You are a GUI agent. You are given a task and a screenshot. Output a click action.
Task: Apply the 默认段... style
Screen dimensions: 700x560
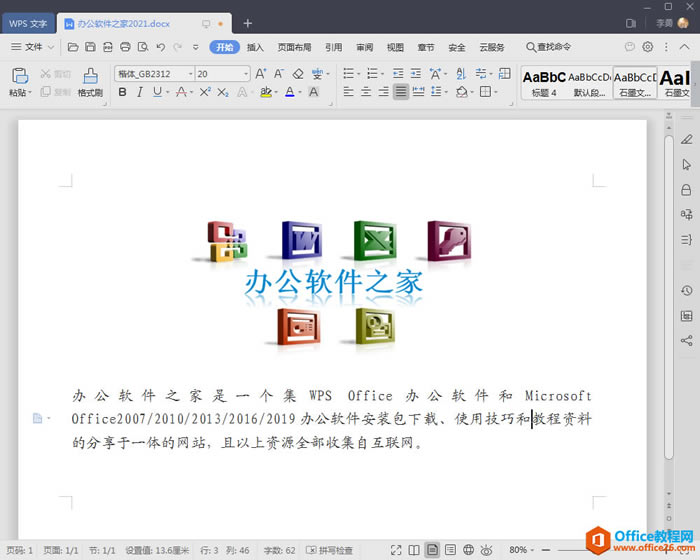pyautogui.click(x=589, y=83)
